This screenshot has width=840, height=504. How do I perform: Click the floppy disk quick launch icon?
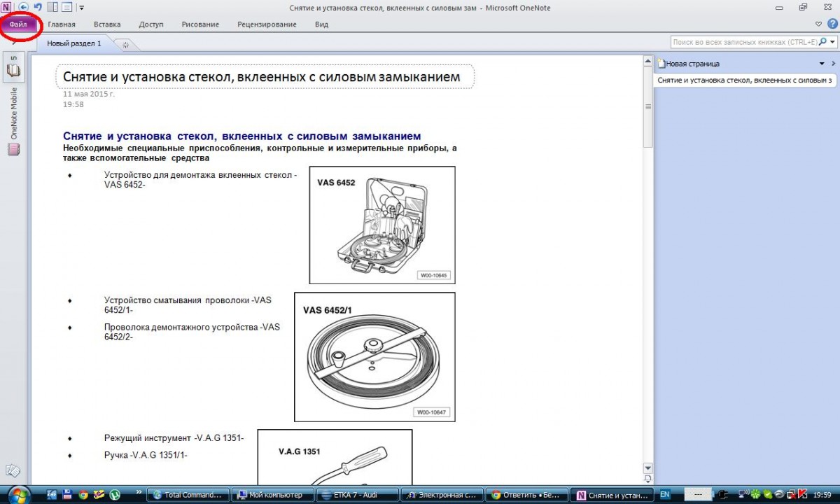pyautogui.click(x=68, y=494)
